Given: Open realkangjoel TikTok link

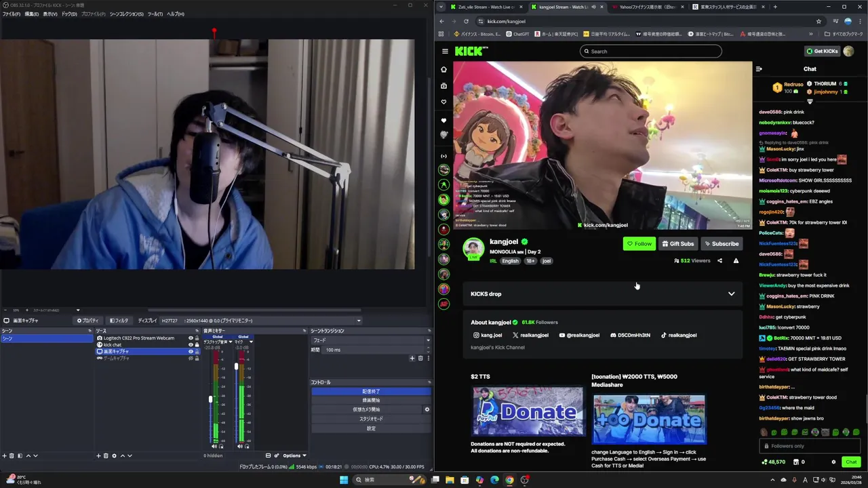Looking at the screenshot, I should click(x=678, y=335).
